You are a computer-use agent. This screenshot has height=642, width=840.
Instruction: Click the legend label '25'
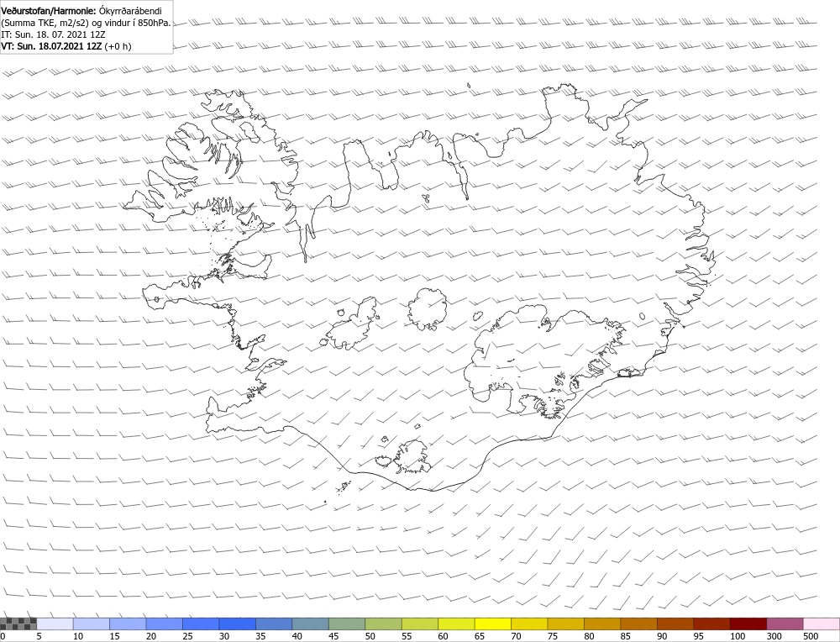click(x=187, y=636)
